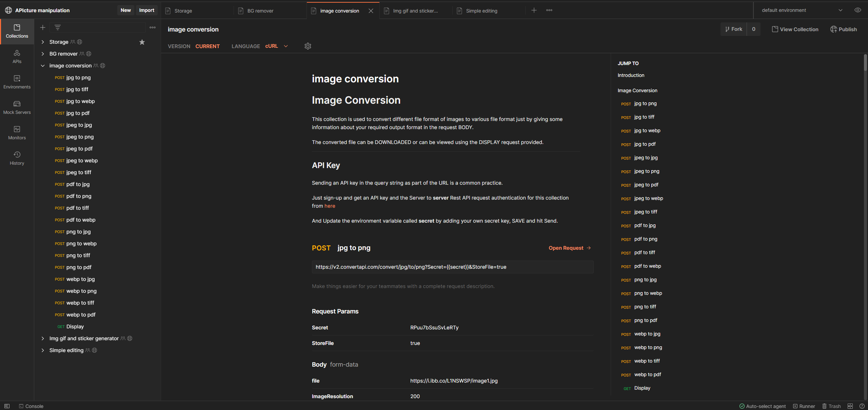This screenshot has width=868, height=410.
Task: Toggle sidebar visibility from status bar
Action: (7, 406)
